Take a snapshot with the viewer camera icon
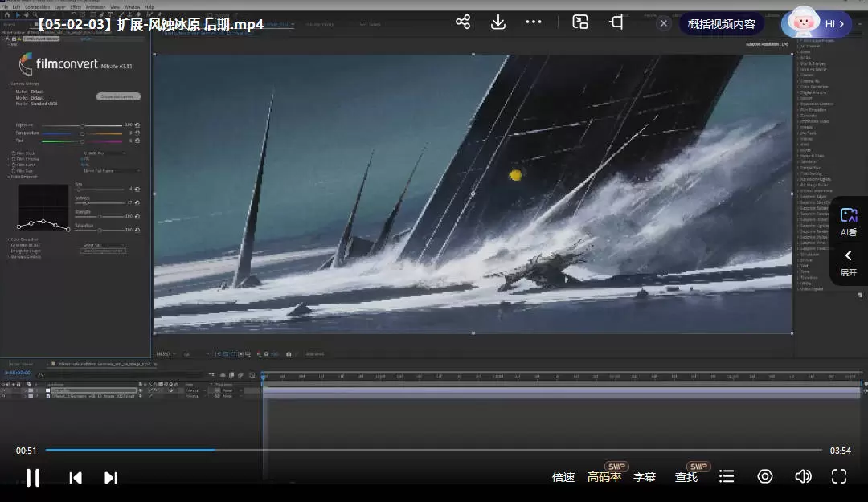Screen dimensions: 868x502 [289, 353]
